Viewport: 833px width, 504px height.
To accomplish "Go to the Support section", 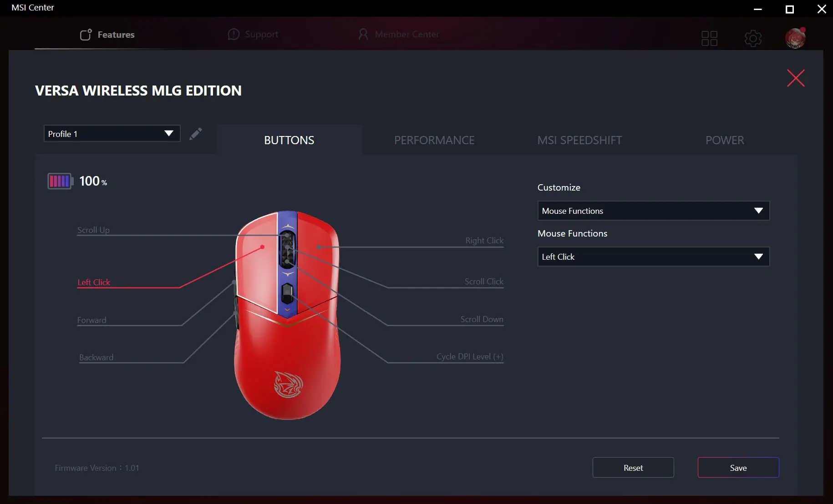I will (x=253, y=35).
